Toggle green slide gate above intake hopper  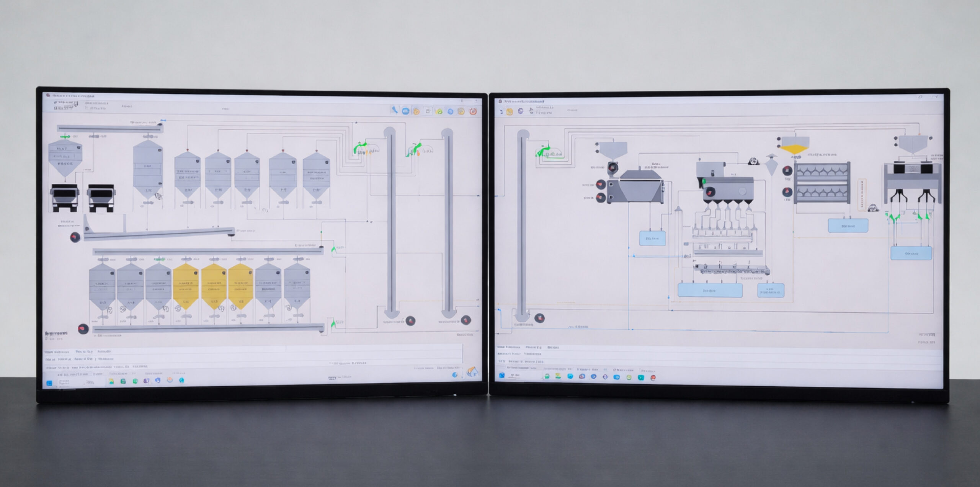[65, 136]
